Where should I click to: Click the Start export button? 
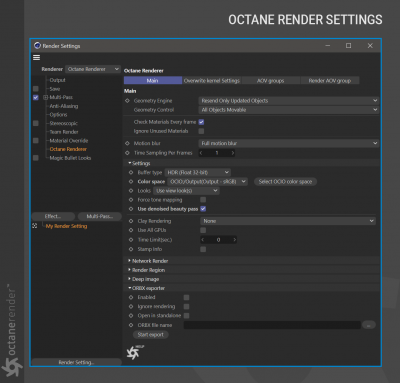pos(151,335)
